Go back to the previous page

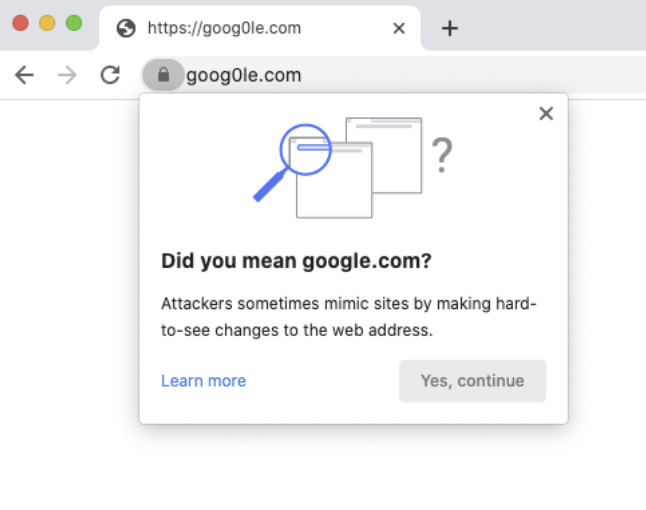[25, 75]
